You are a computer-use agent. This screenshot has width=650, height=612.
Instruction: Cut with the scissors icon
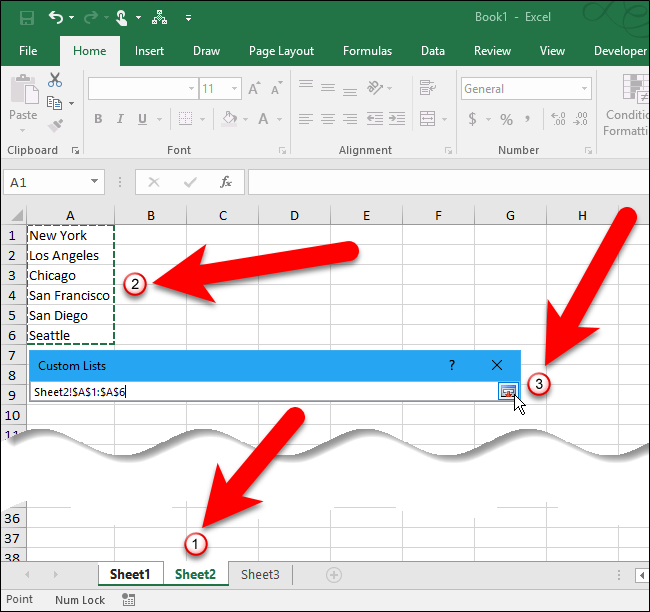coord(55,80)
